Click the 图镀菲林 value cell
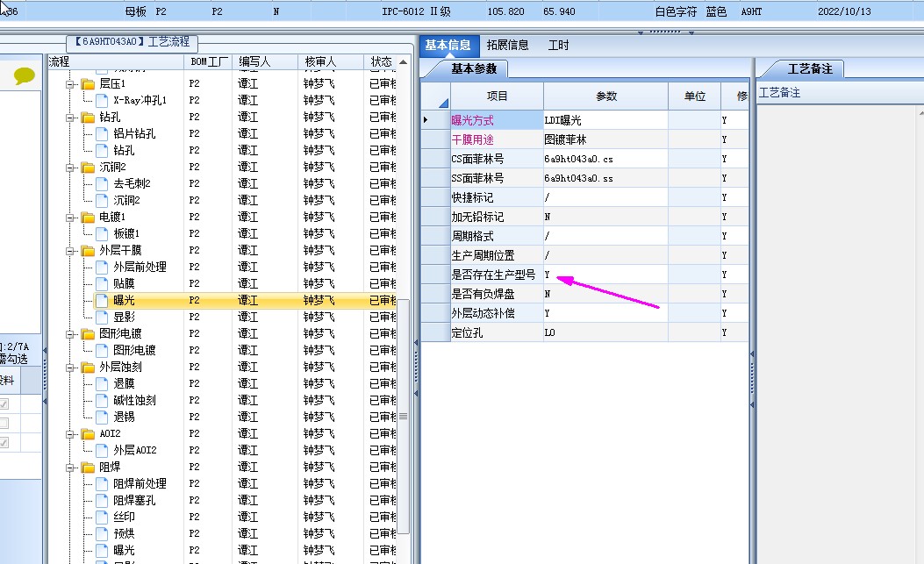924x564 pixels. click(x=605, y=139)
